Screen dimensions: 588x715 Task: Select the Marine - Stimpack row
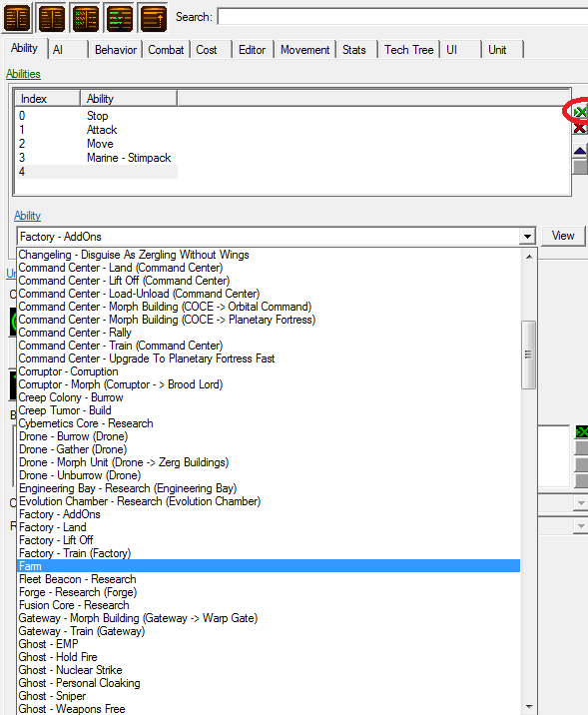click(x=97, y=158)
